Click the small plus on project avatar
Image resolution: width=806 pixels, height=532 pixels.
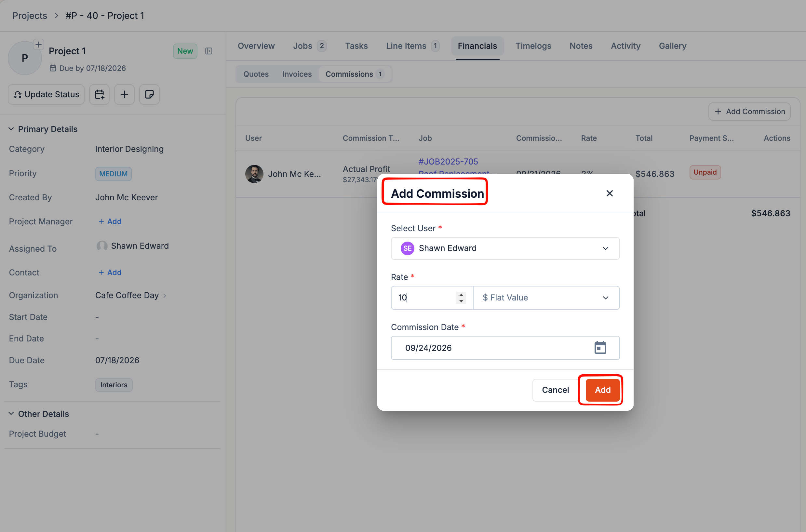pos(38,45)
